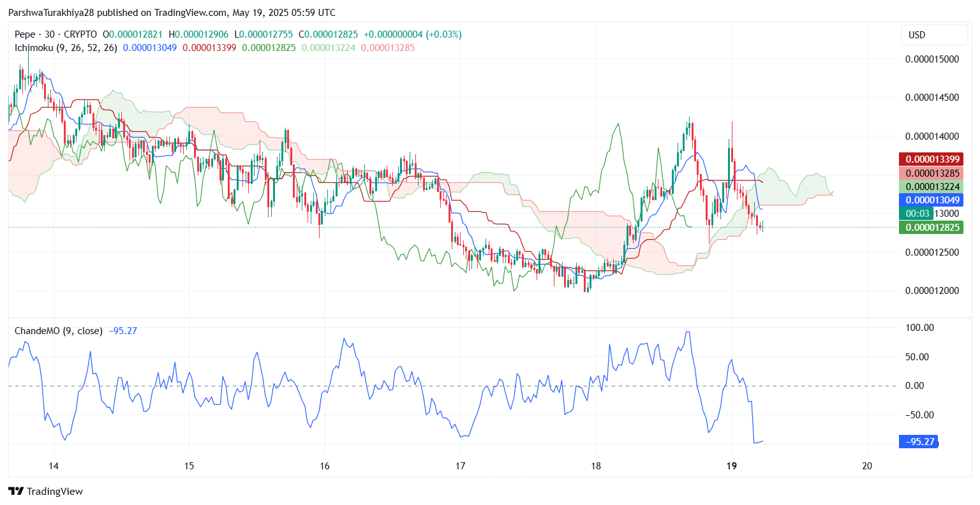Click the ChandeMO -95.27 legend value

(123, 330)
